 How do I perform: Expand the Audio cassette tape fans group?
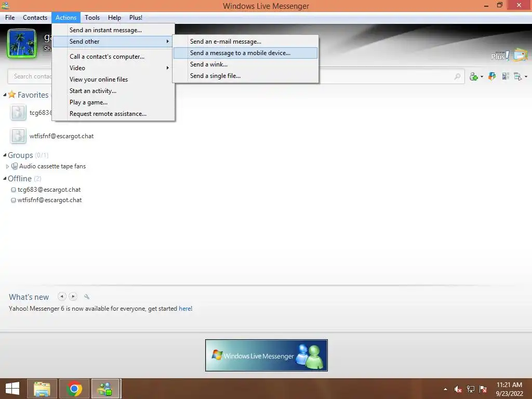7,166
